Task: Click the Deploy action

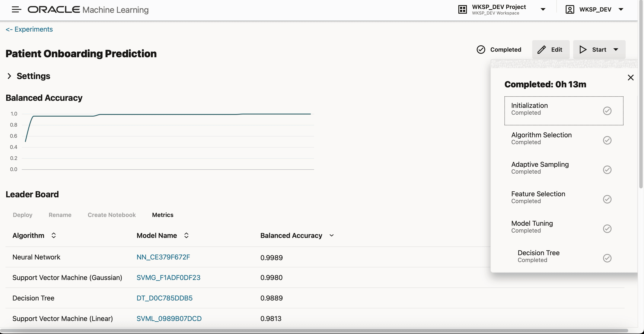Action: coord(22,215)
